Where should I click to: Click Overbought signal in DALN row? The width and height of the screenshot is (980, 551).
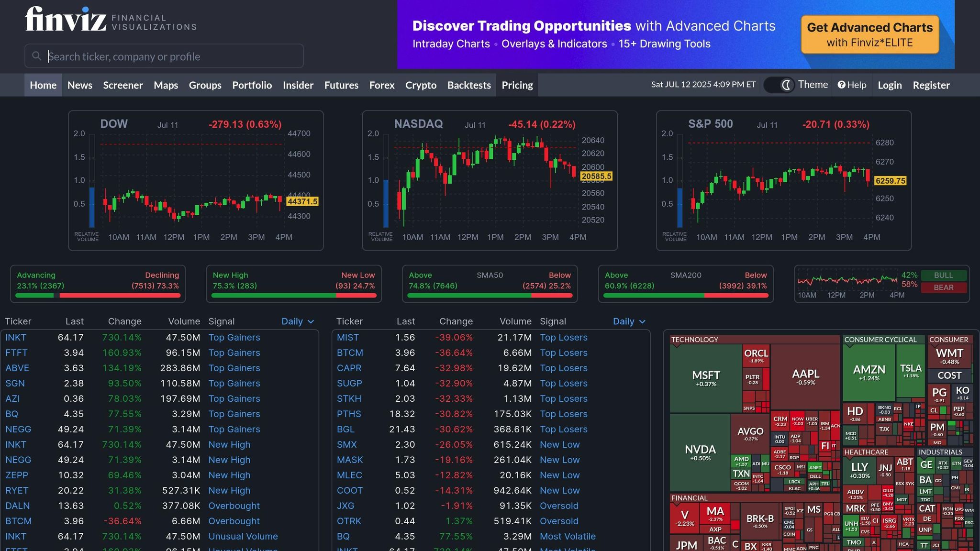tap(234, 506)
